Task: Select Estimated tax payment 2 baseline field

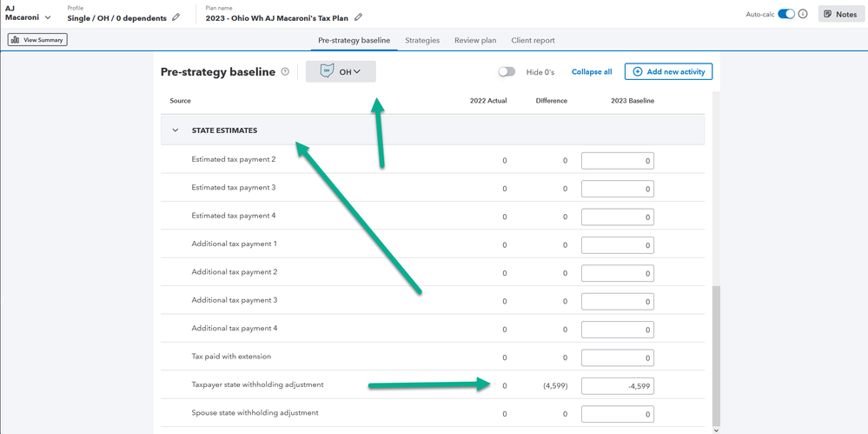Action: coord(617,161)
